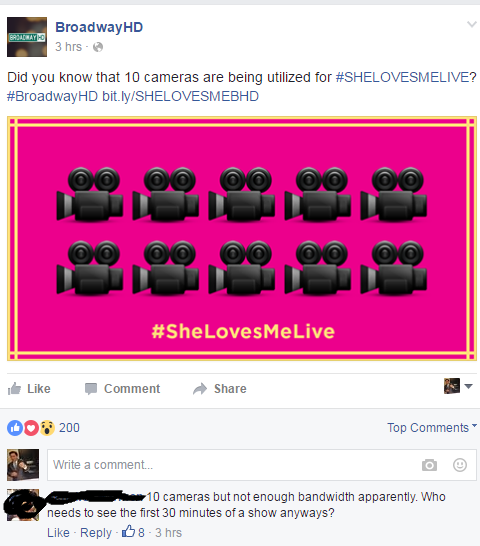
Task: Click the Comment speech bubble icon
Action: (x=91, y=389)
